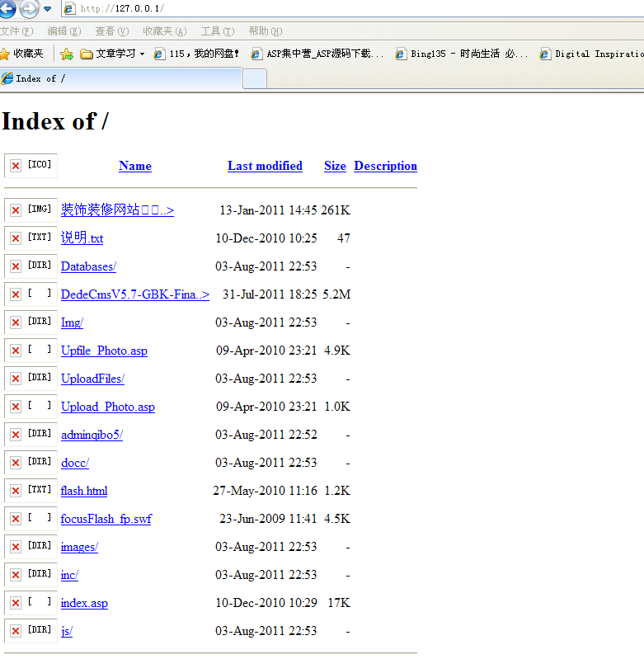Sort listing by Size column
644x659 pixels.
pyautogui.click(x=335, y=166)
